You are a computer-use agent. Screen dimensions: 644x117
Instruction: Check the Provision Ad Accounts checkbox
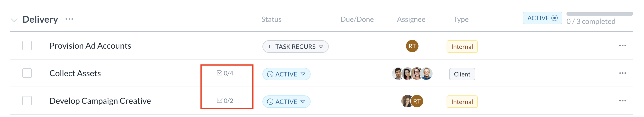click(27, 45)
